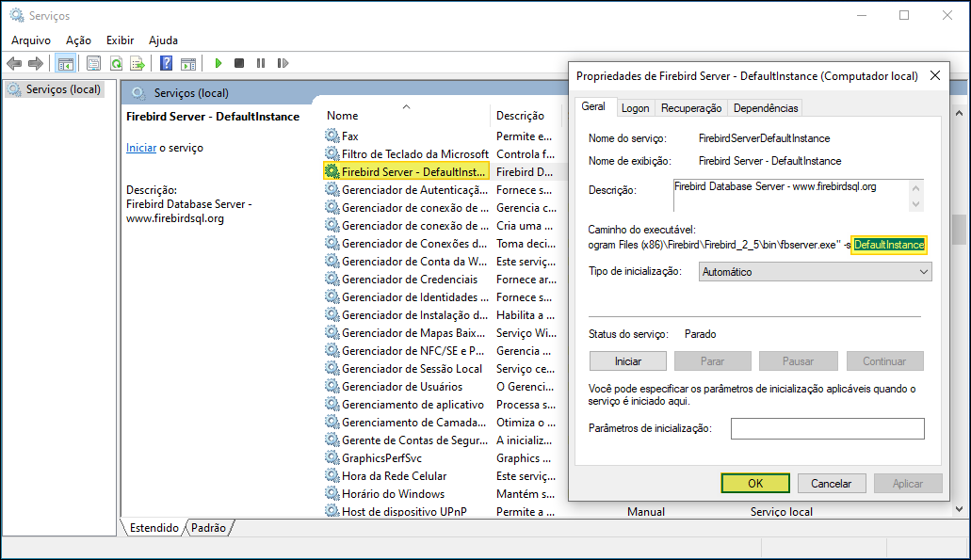
Task: Switch to the Dependências tab
Action: [766, 108]
